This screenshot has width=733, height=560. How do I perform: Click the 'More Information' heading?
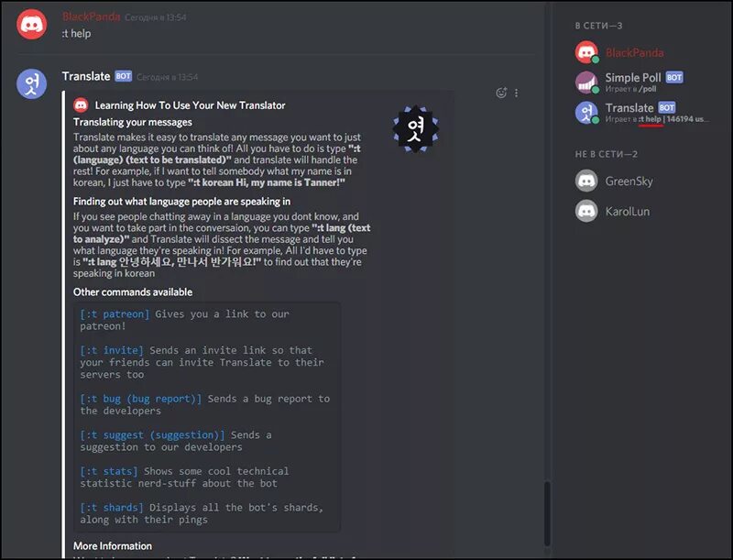coord(112,546)
